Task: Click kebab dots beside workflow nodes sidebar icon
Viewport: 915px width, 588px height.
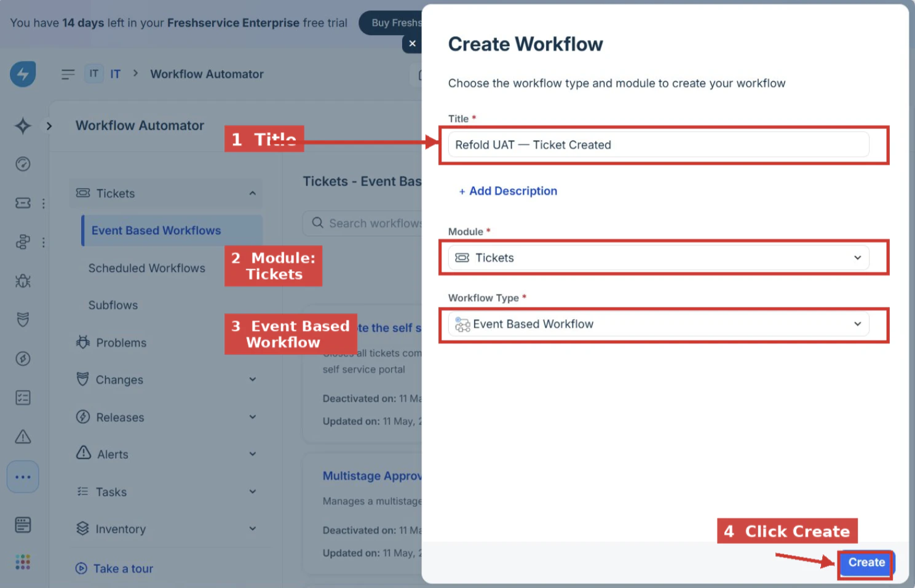Action: coord(44,242)
